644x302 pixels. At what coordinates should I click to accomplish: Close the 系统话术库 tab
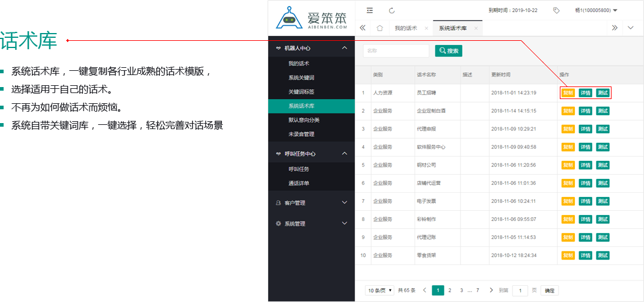click(x=476, y=28)
